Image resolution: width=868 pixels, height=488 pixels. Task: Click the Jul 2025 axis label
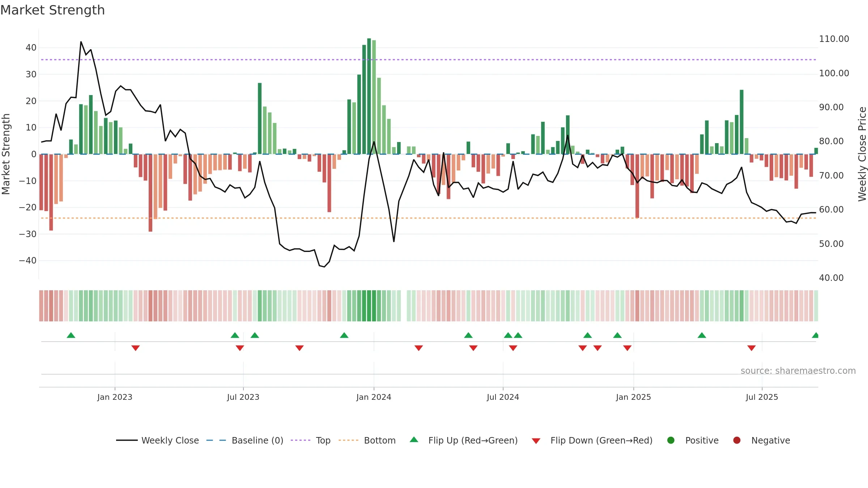click(762, 397)
